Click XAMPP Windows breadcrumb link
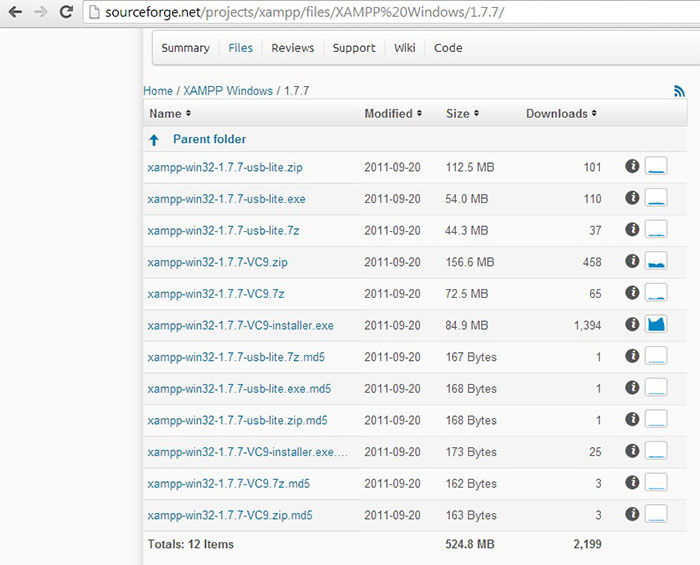The width and height of the screenshot is (700, 565). coord(228,91)
